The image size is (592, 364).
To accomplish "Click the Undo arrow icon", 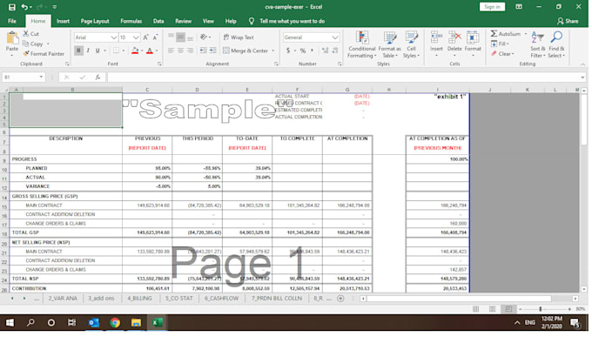I will coord(25,7).
